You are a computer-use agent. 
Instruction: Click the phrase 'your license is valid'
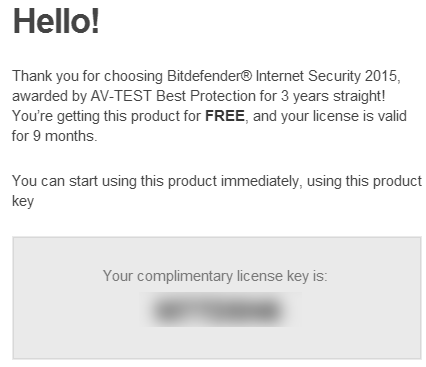tap(344, 116)
